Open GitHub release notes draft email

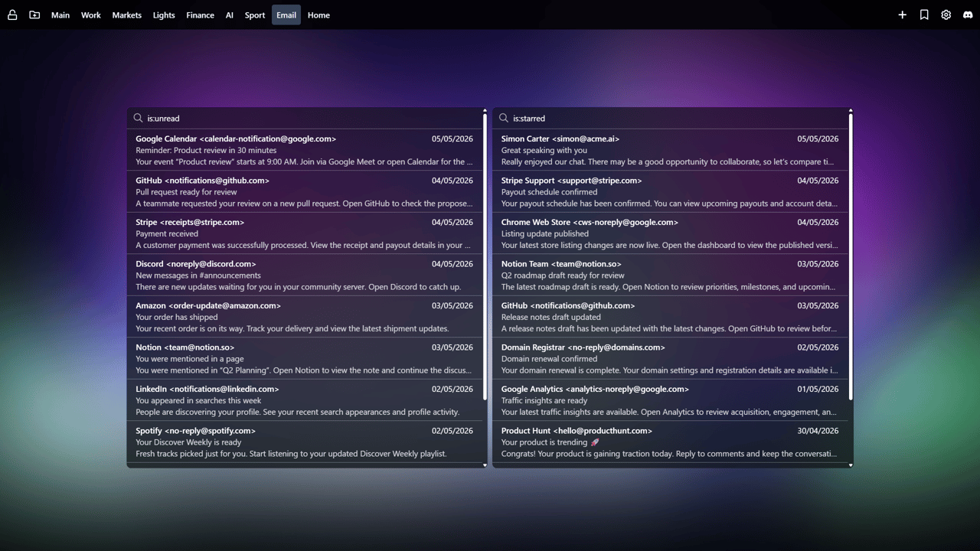point(671,317)
